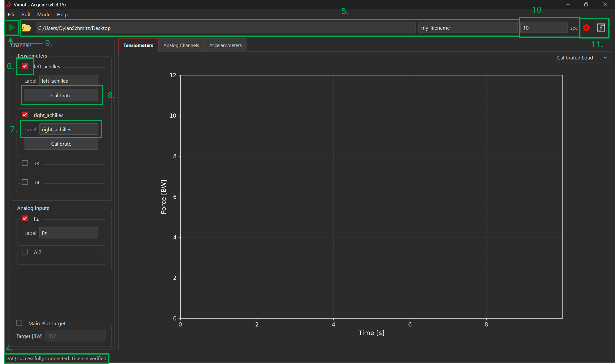Click the "DAQ successfully connected. License verified." status message
Screen dimensions: 615x364
(56, 358)
